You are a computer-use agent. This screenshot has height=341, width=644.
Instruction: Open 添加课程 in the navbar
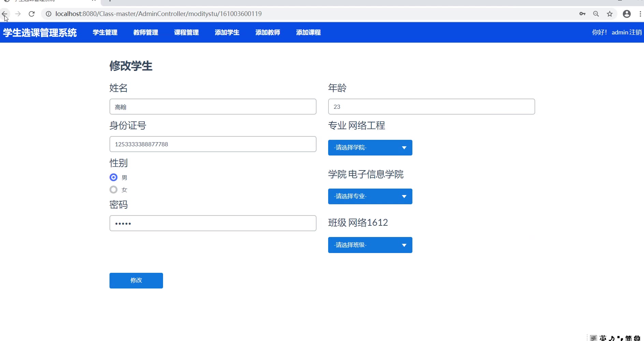[308, 32]
